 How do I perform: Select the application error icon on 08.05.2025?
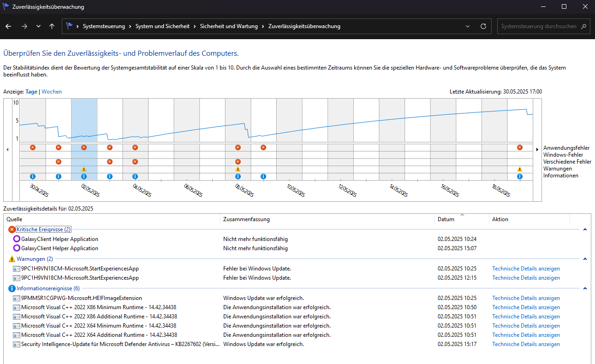coord(238,147)
